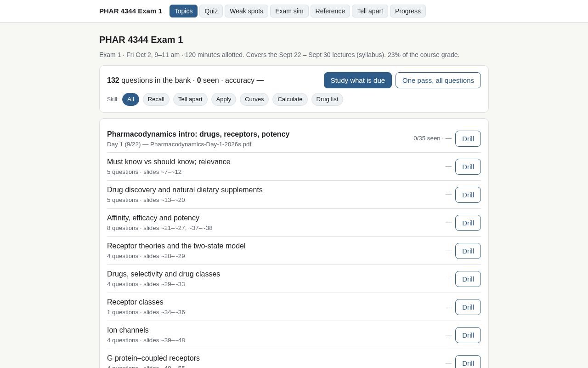Drill Affinity, efficacy and potency topic
Screen dimensions: 588x368
[468, 223]
